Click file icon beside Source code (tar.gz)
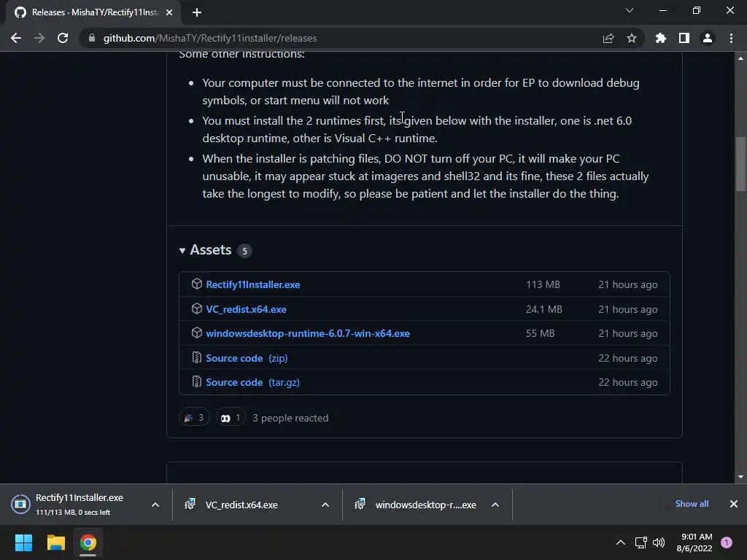Viewport: 747px width, 560px height. 196,381
